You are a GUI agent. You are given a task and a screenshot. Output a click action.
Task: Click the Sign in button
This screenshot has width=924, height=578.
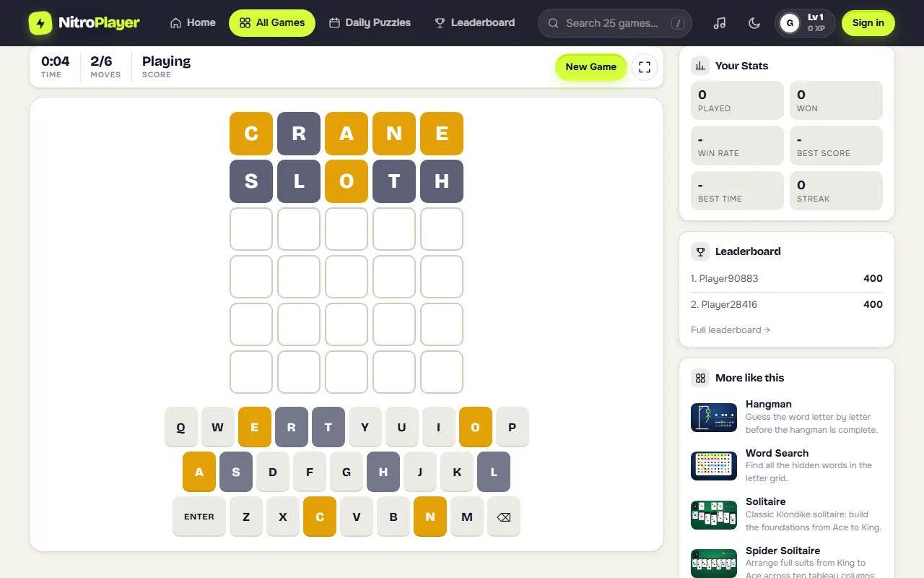click(x=868, y=23)
